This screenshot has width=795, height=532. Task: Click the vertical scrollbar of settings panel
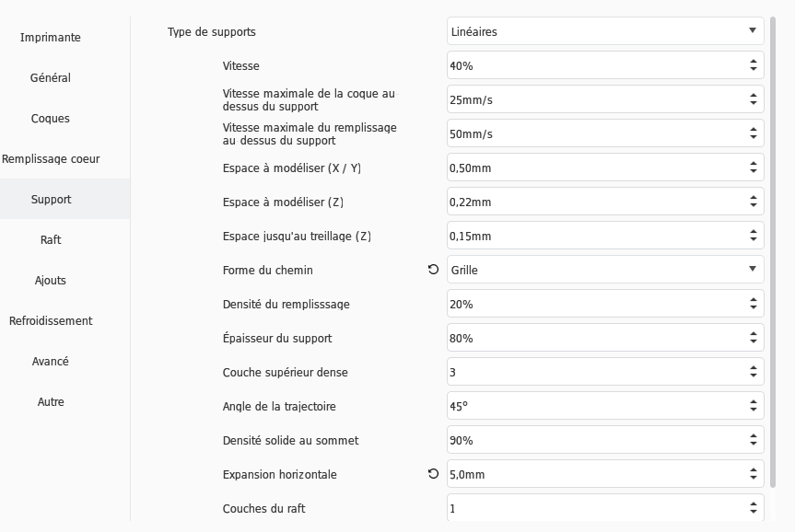(x=774, y=249)
